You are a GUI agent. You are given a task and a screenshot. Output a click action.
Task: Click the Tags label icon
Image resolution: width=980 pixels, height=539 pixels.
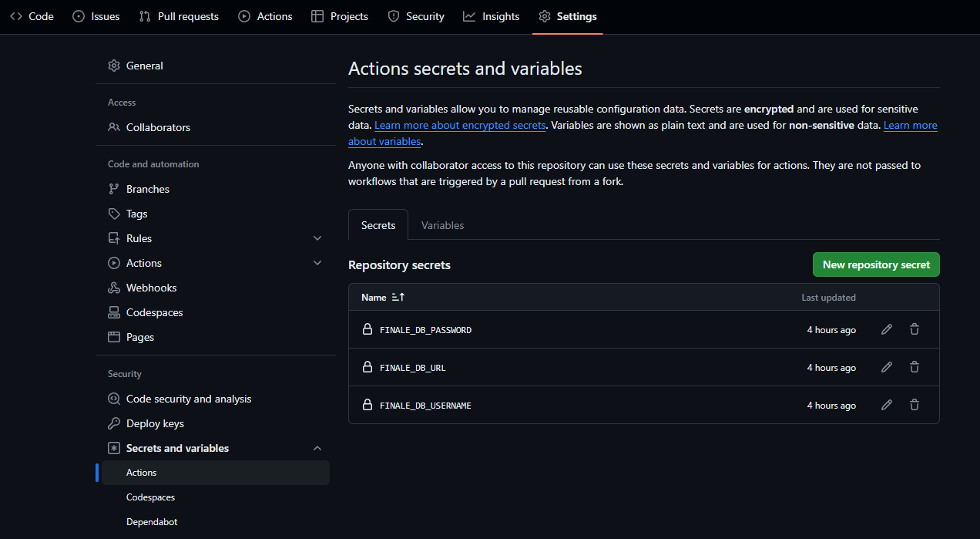pos(114,214)
